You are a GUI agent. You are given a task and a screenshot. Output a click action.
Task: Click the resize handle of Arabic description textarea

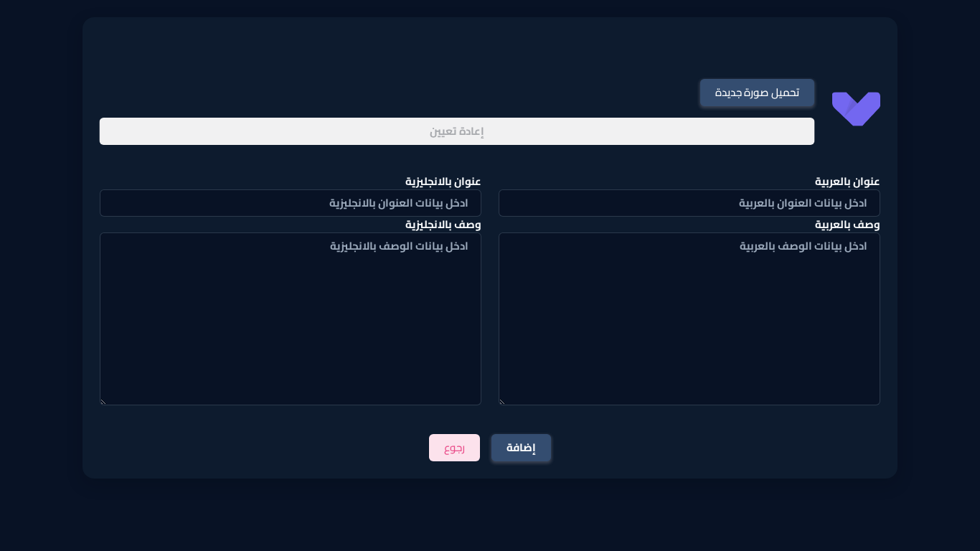(502, 402)
